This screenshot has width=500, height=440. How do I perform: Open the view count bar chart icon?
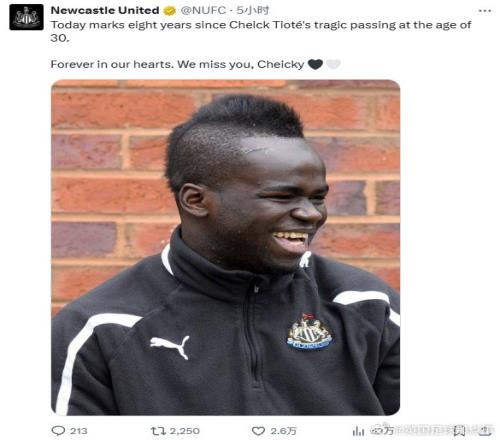coord(358,431)
